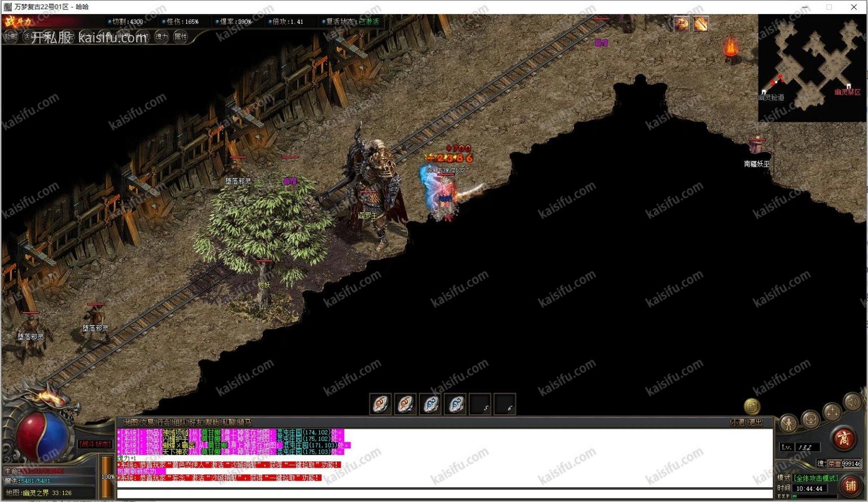
Task: Click the 999146 honor value
Action: point(852,464)
